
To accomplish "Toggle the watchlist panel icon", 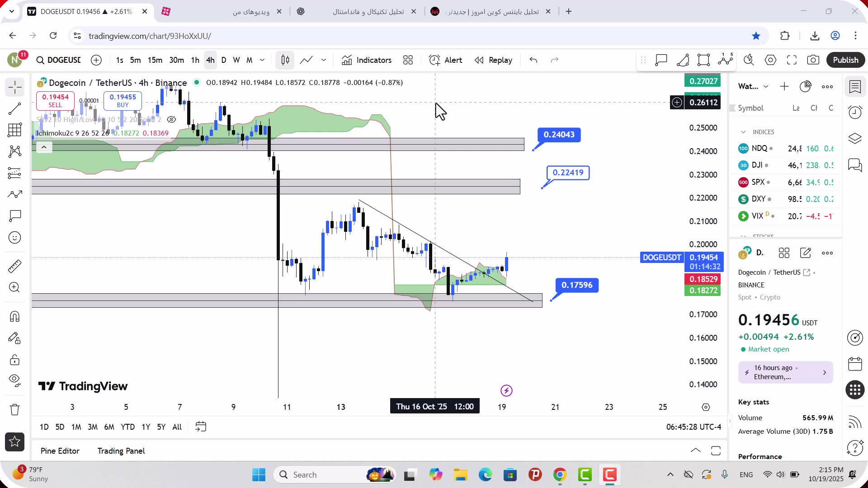I will click(855, 86).
